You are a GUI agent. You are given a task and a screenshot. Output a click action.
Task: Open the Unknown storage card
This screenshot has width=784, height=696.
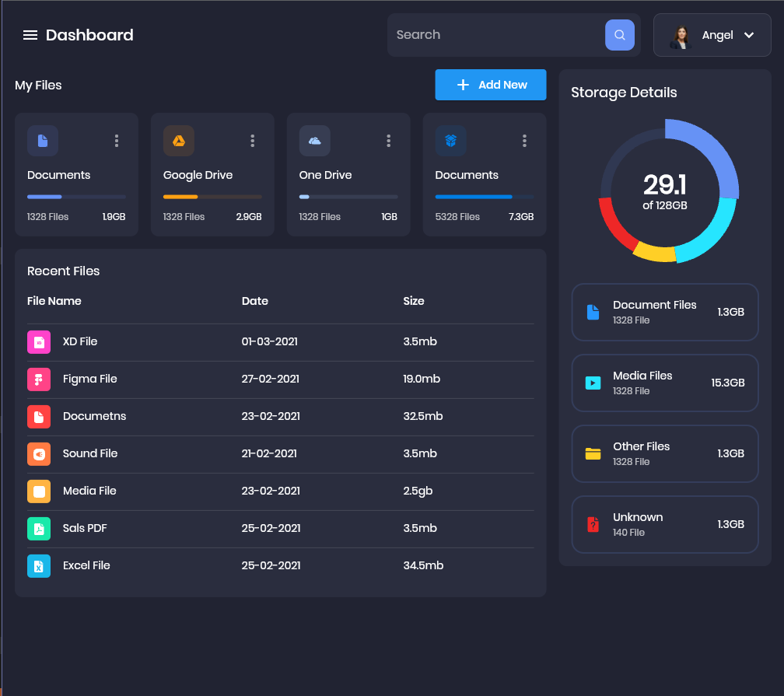665,524
